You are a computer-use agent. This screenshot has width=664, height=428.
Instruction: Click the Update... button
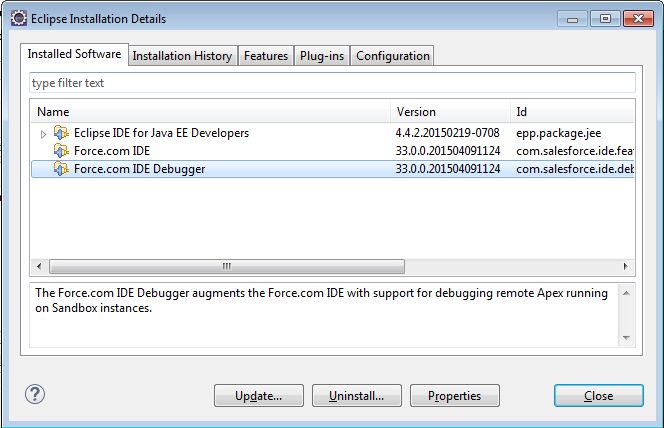pos(259,396)
